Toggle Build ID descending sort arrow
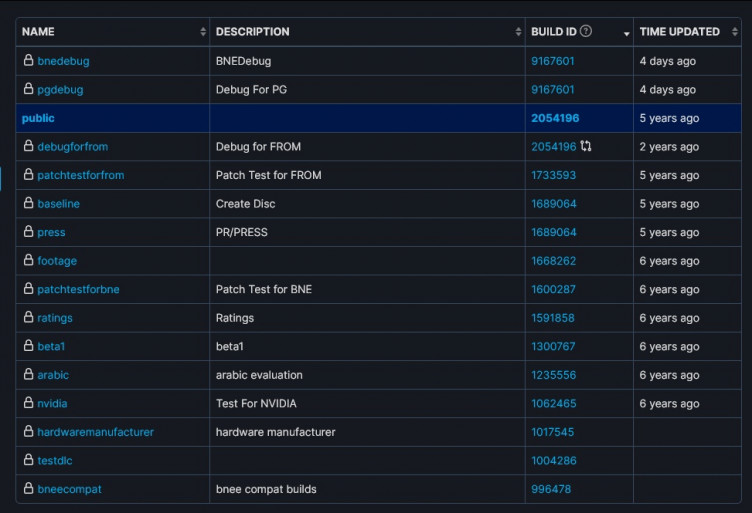Screen dimensions: 752x513 (x=626, y=33)
